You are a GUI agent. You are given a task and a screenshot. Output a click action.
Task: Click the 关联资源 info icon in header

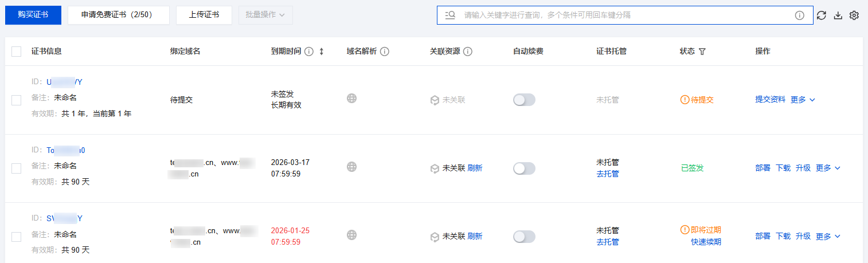(x=468, y=52)
